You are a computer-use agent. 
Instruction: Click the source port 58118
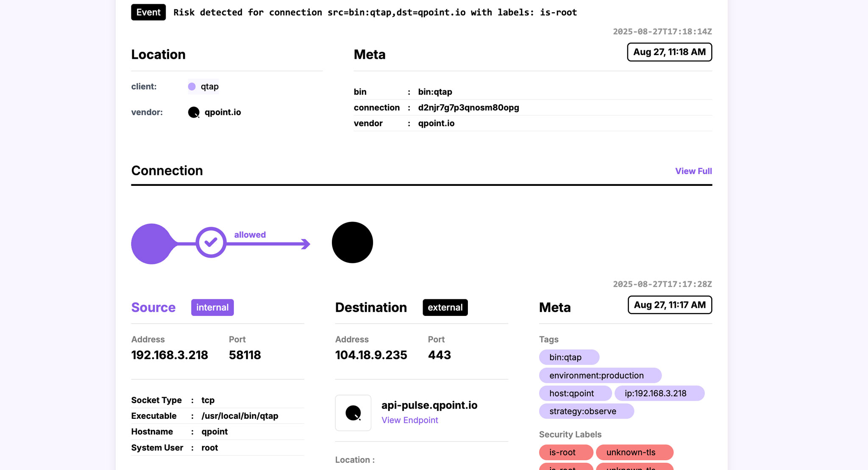coord(245,355)
